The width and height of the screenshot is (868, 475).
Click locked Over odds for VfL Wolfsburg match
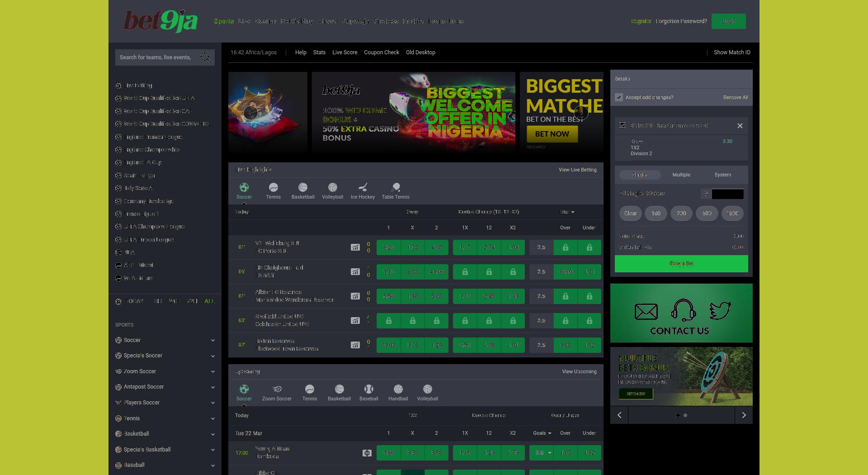pyautogui.click(x=566, y=247)
